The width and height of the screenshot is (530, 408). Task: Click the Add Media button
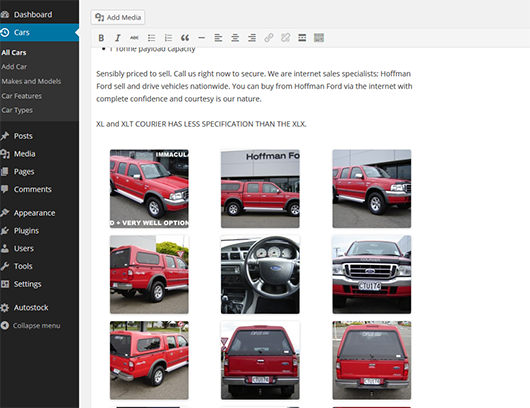(x=118, y=17)
